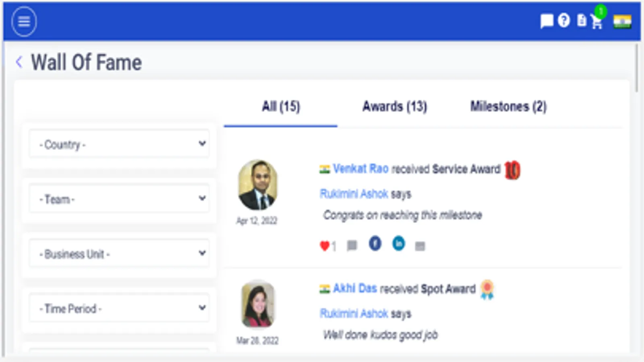
Task: Click the Spot Award ribbon badge
Action: tap(487, 290)
